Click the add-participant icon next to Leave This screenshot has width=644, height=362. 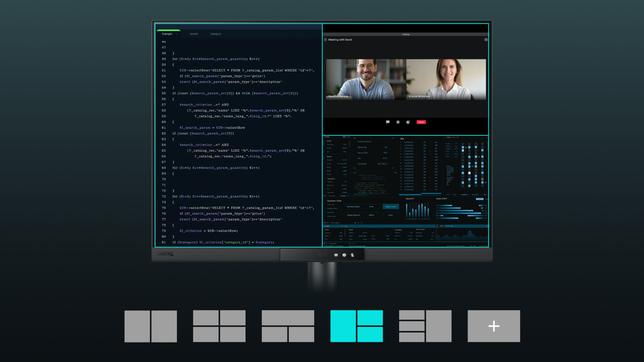click(x=408, y=122)
